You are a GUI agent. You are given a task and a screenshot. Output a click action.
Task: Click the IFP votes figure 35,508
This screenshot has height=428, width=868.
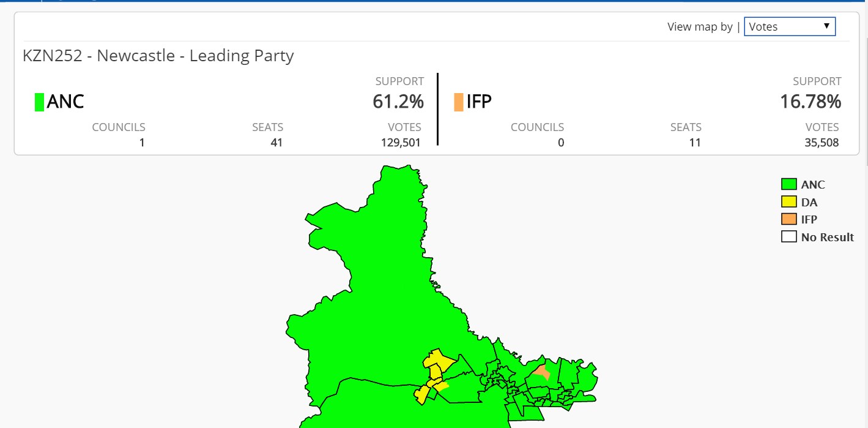point(822,143)
